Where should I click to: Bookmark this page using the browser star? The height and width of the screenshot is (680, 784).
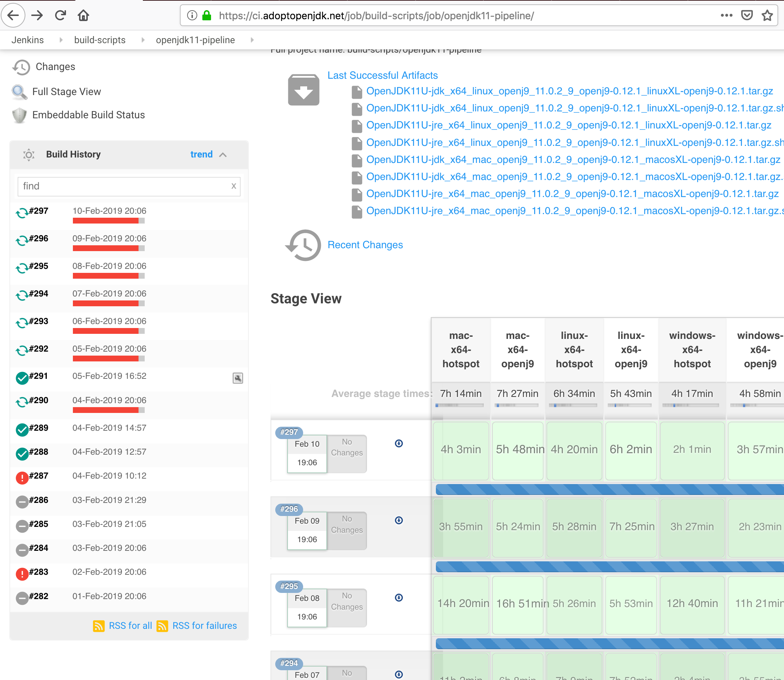767,16
